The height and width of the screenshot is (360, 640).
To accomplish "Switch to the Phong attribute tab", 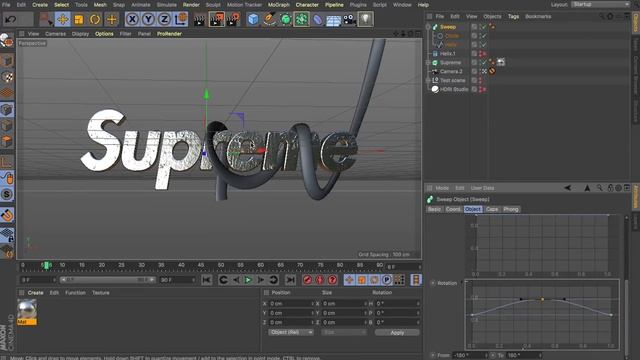I will click(511, 209).
